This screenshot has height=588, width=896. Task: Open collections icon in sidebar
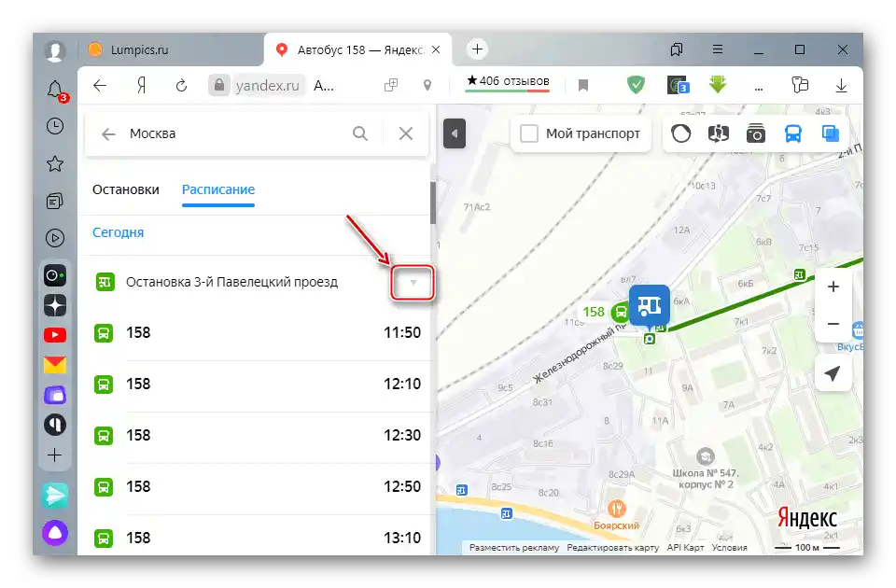pos(55,202)
